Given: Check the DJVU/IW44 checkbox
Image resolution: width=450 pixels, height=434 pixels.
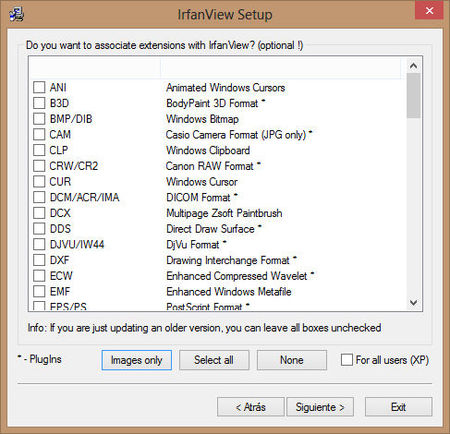Looking at the screenshot, I should 39,244.
